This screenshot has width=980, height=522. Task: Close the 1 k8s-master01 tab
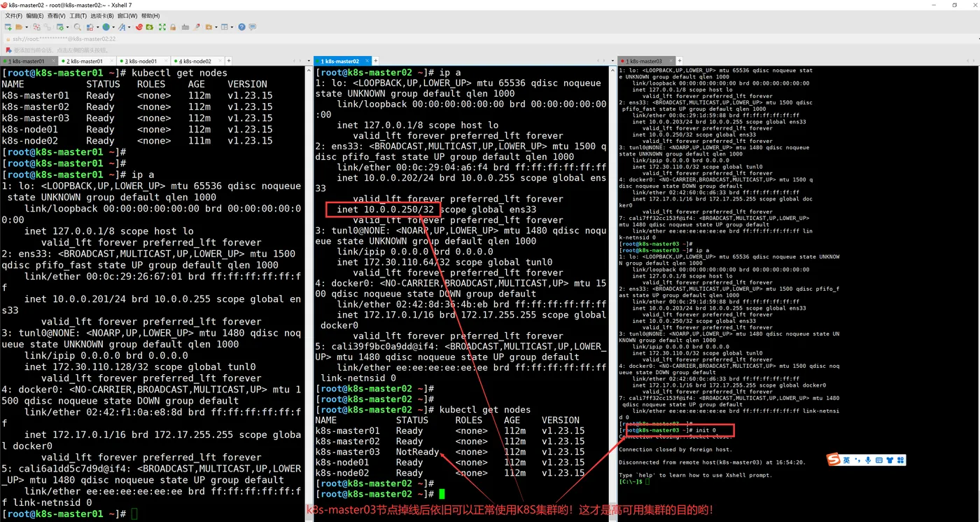click(54, 61)
